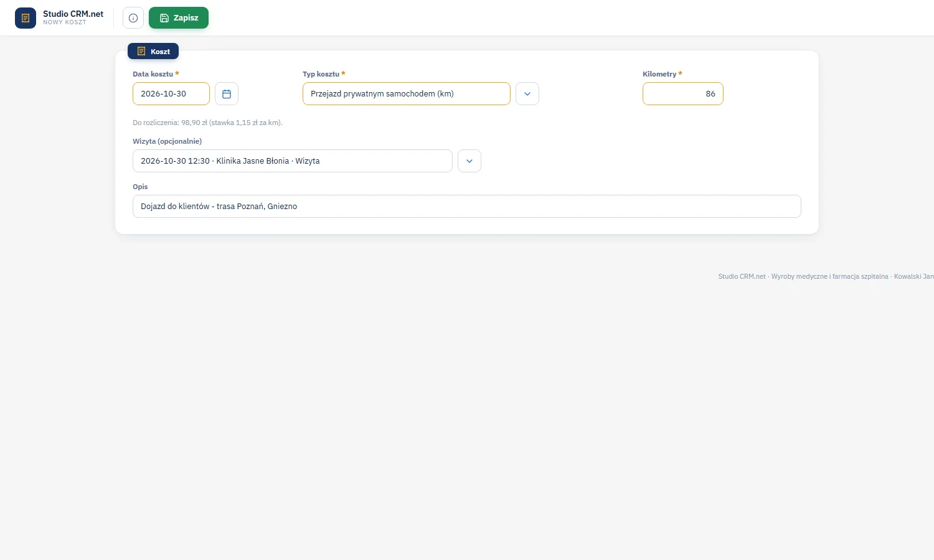Viewport: 934px width, 560px height.
Task: Edit the Kilometry number field
Action: point(683,94)
